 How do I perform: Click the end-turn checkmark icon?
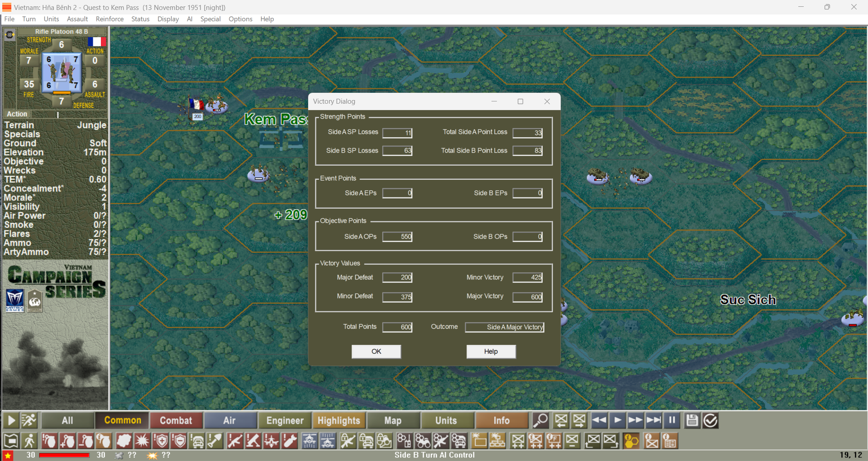711,420
